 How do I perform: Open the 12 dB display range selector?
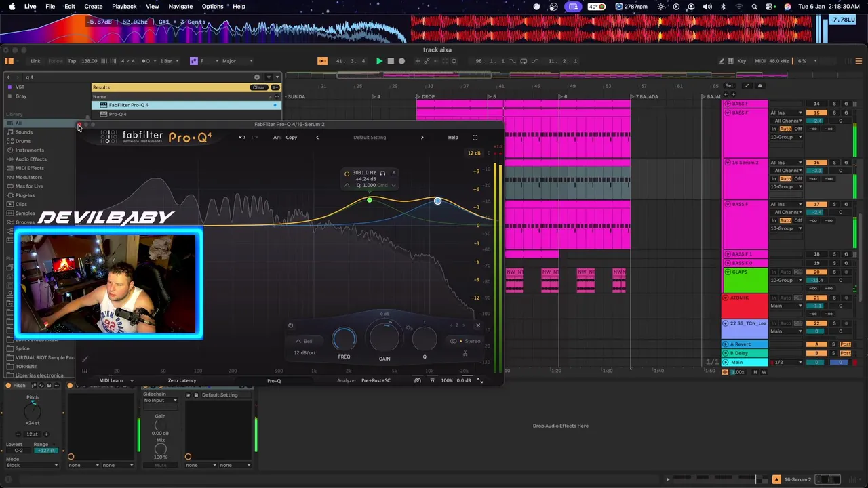[x=474, y=153]
